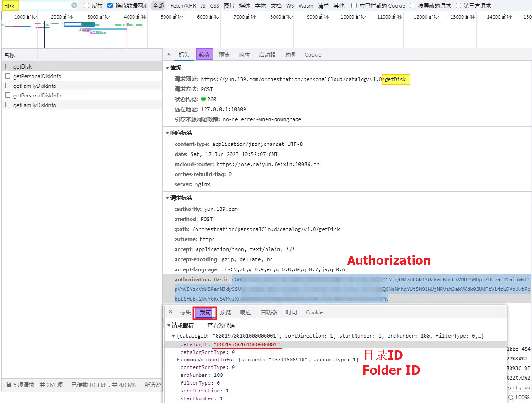The image size is (532, 403).
Task: Click 查看源代码 view source link
Action: click(221, 326)
